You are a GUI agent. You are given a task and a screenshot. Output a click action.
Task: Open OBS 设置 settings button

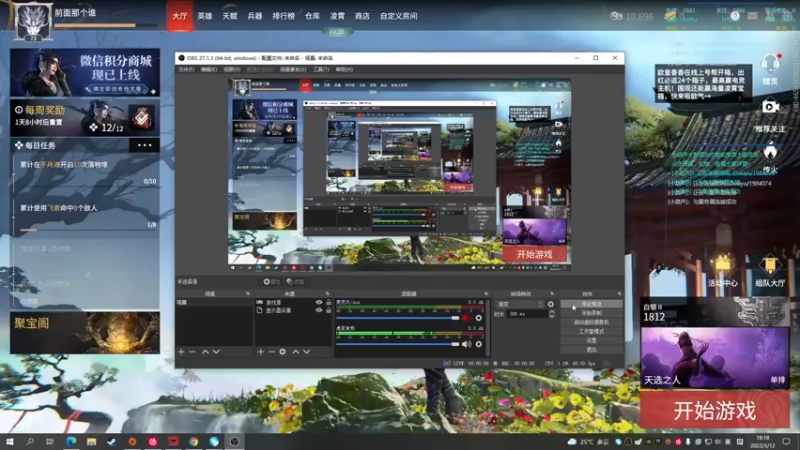(x=591, y=340)
